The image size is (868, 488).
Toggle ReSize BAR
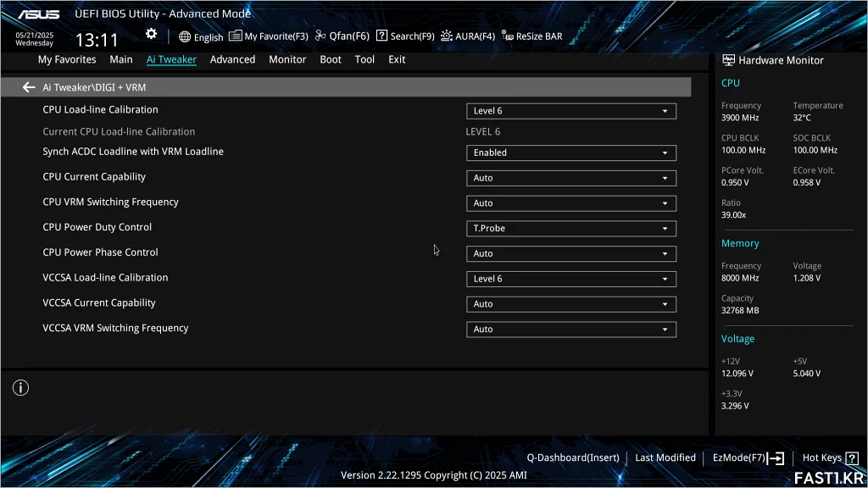click(532, 36)
